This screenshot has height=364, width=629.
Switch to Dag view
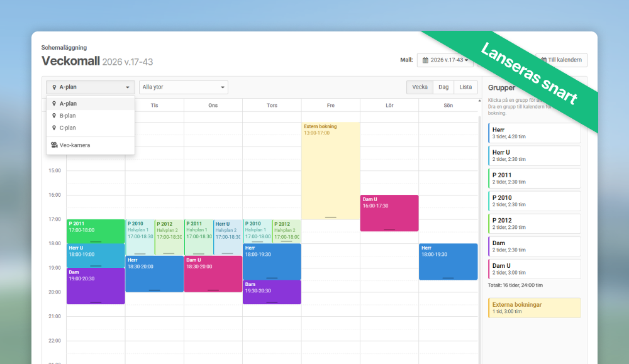pos(443,87)
